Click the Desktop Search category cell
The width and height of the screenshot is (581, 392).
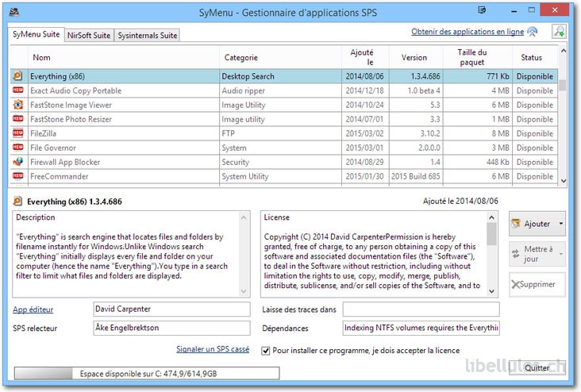pyautogui.click(x=280, y=76)
